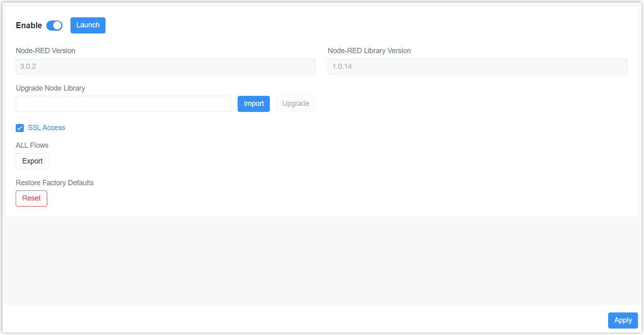Export all flows
Viewport: 644px width, 335px height.
tap(32, 161)
